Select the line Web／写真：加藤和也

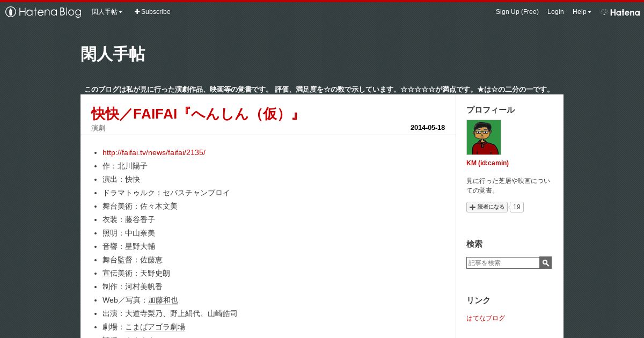click(x=141, y=300)
